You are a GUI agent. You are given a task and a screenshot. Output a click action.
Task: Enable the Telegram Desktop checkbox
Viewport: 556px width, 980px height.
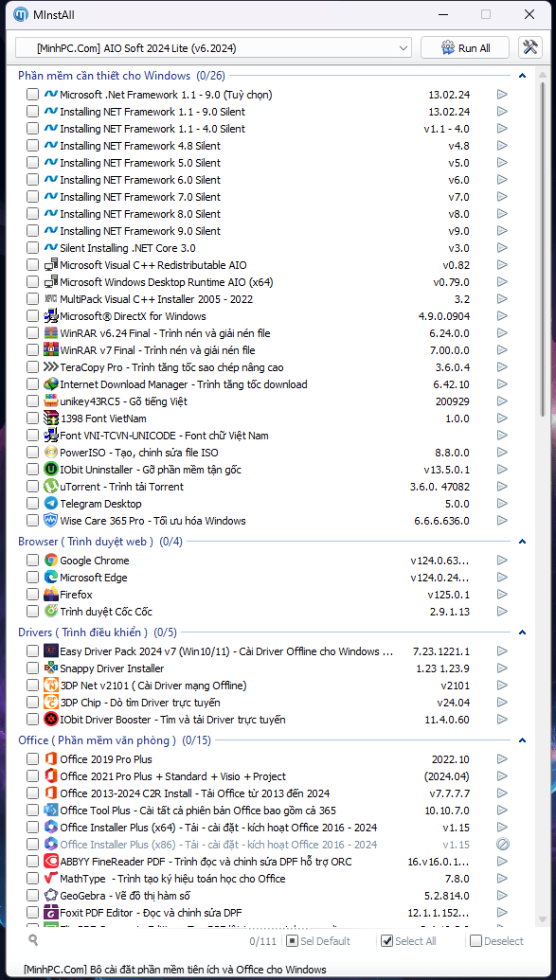(32, 504)
